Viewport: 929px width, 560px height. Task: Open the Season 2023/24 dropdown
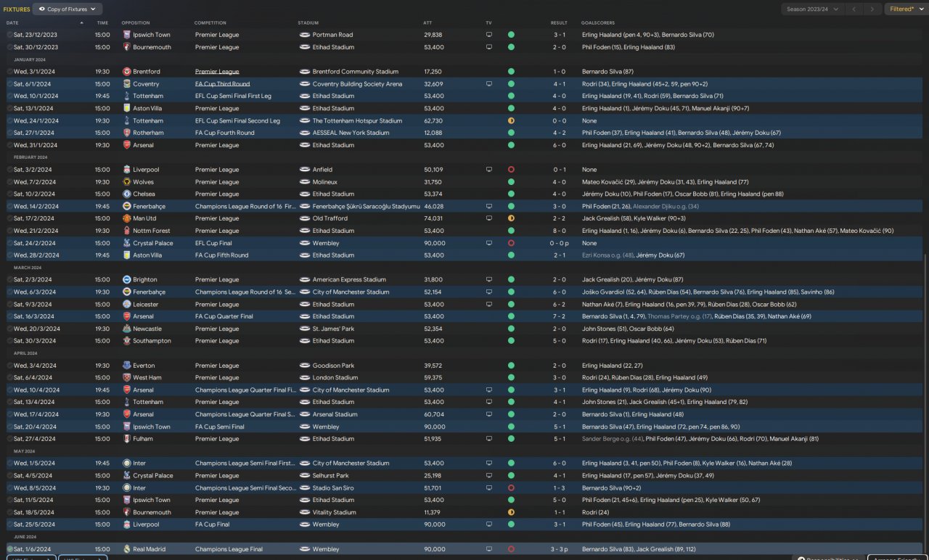[x=812, y=9]
